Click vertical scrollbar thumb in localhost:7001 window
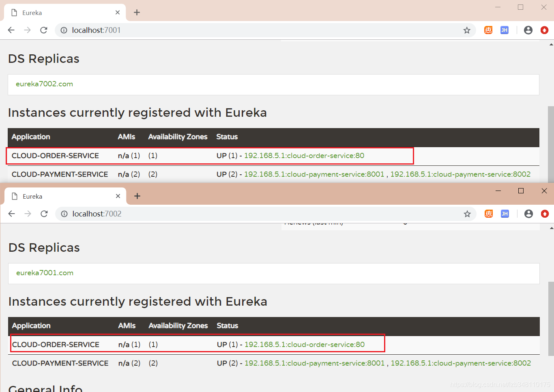 (551, 144)
